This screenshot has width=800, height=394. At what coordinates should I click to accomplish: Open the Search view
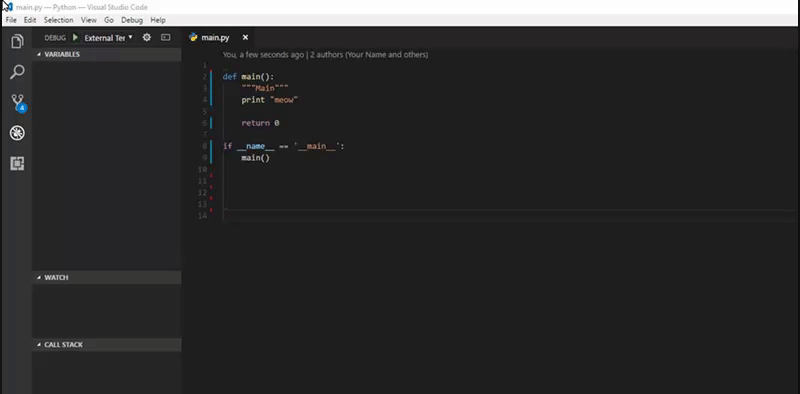coord(17,72)
